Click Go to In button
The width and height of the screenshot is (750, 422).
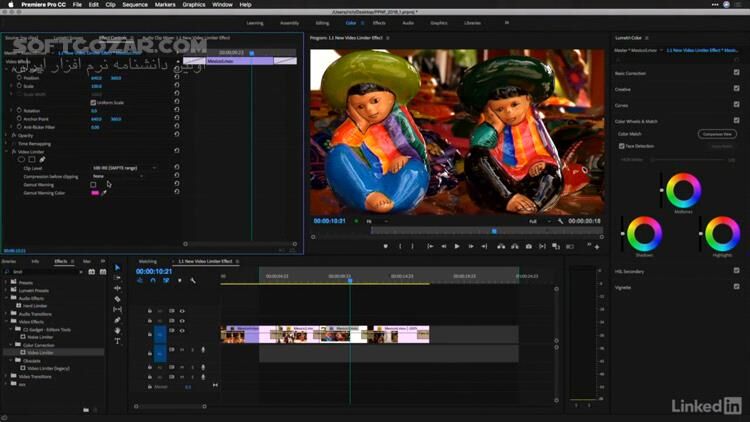click(430, 246)
